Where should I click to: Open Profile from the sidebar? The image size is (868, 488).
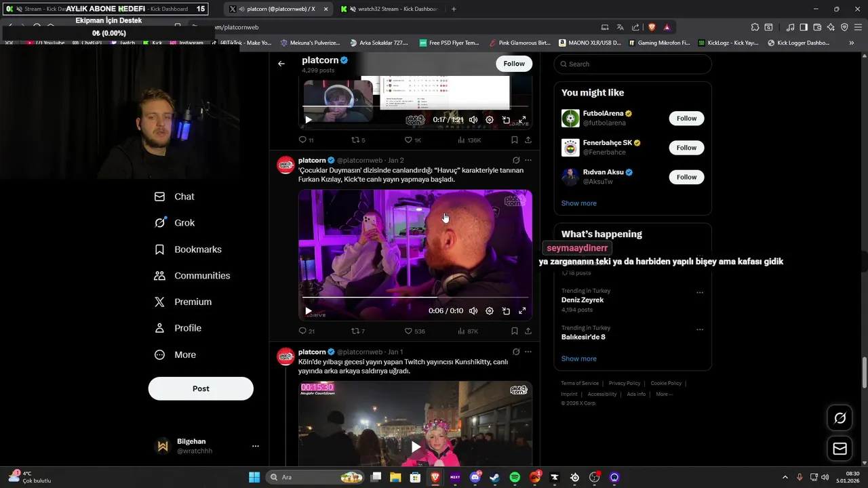[x=178, y=328]
